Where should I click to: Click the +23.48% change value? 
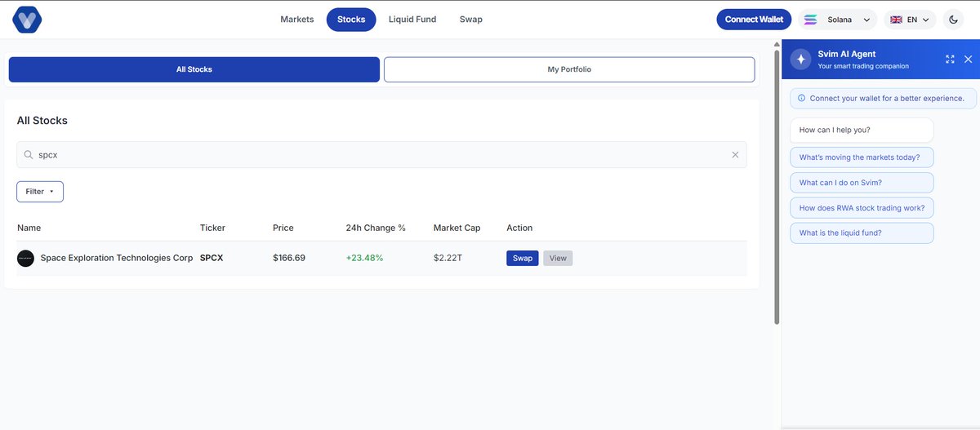coord(364,258)
